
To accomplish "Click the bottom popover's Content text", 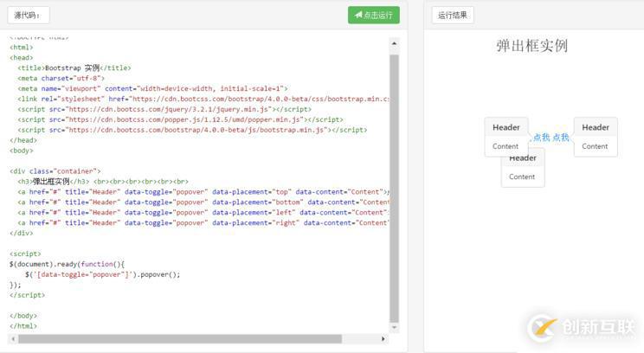I will click(522, 176).
